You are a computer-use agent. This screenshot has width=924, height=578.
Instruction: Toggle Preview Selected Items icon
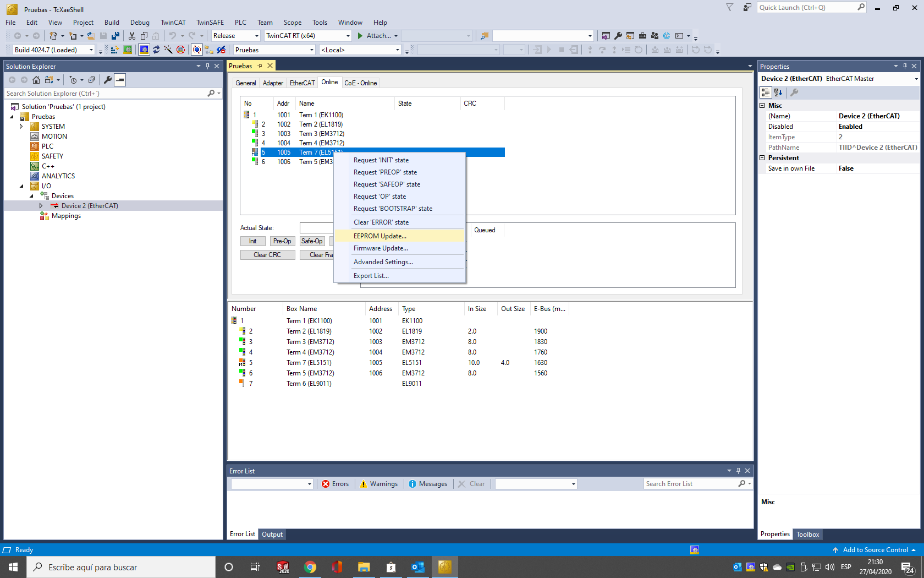tap(120, 80)
